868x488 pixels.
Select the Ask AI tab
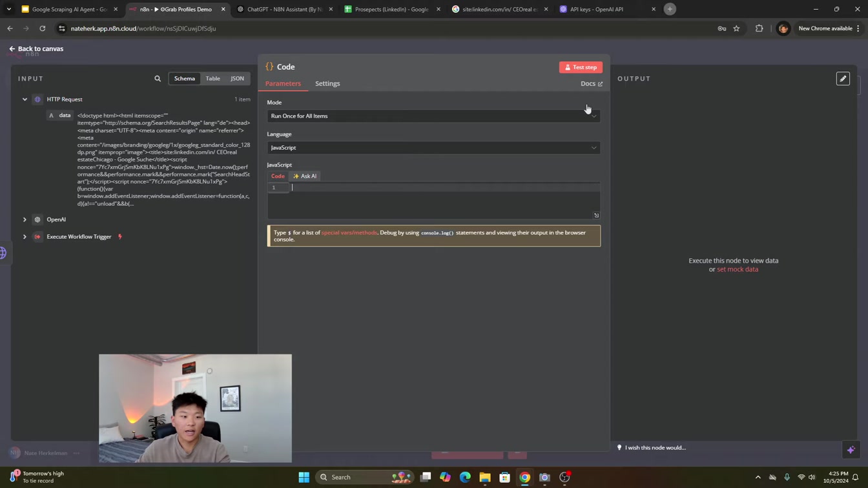[305, 176]
